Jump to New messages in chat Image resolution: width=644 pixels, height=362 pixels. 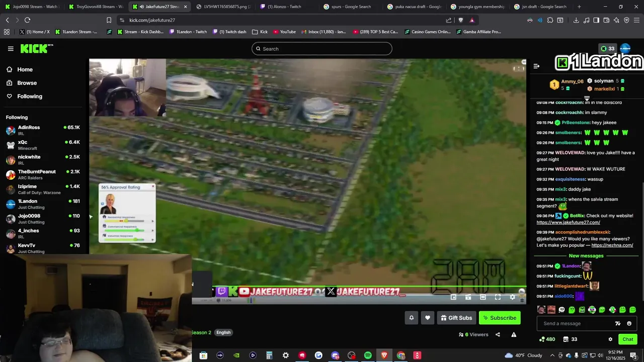(586, 256)
